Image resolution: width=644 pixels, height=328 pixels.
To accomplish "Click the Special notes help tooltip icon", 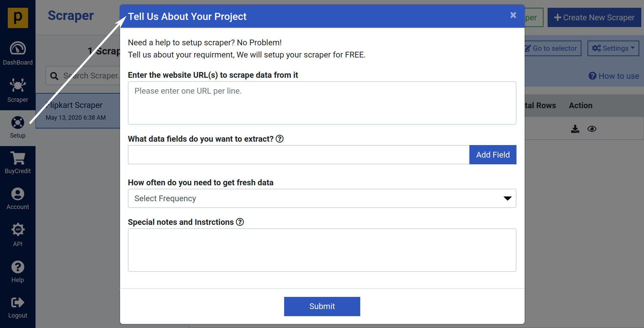I will tap(240, 222).
